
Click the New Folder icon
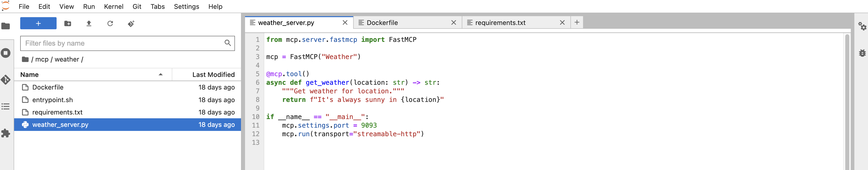[x=68, y=23]
